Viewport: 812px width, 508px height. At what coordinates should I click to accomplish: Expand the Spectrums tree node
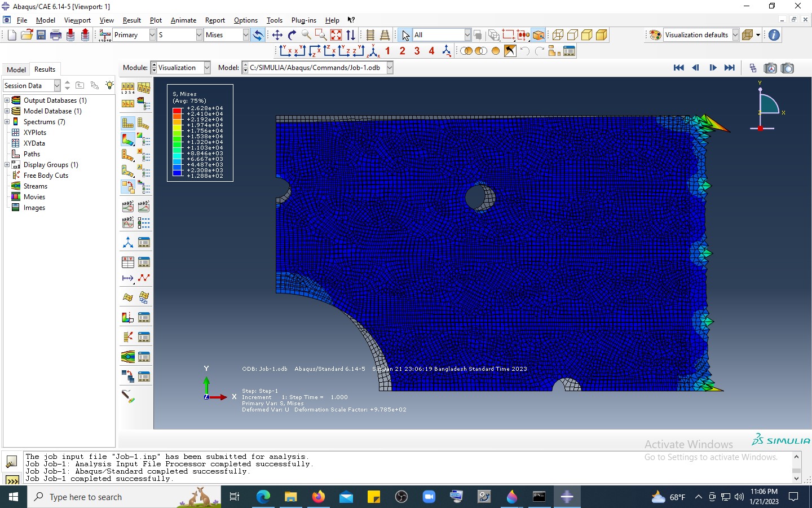7,122
